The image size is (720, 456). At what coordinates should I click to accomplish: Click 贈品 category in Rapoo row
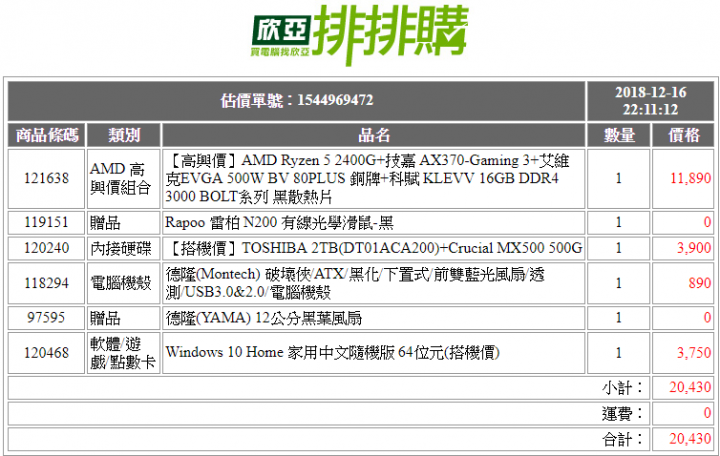[x=105, y=223]
